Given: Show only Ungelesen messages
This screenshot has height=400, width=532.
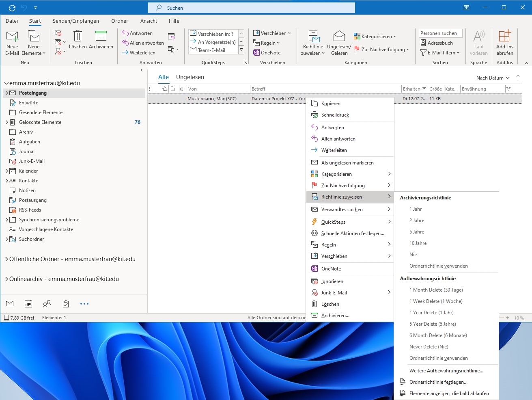Looking at the screenshot, I should [x=190, y=77].
